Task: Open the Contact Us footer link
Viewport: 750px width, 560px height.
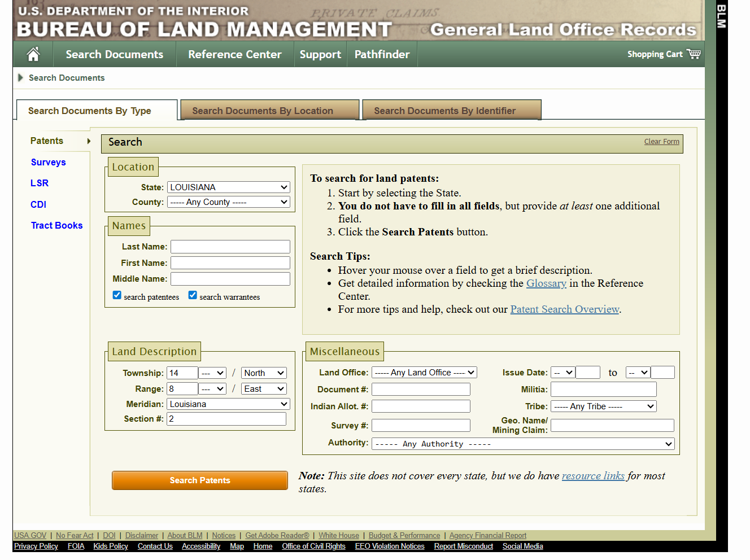Action: [x=155, y=546]
